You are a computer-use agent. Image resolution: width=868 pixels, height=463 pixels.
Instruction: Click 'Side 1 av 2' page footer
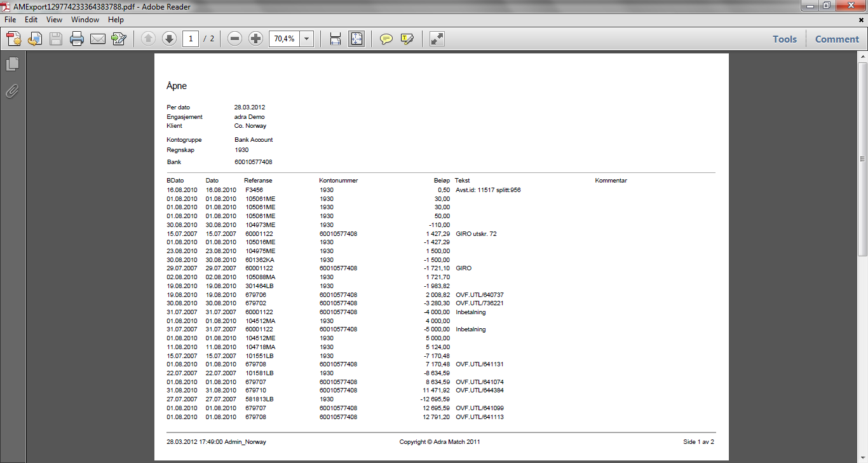pos(698,441)
